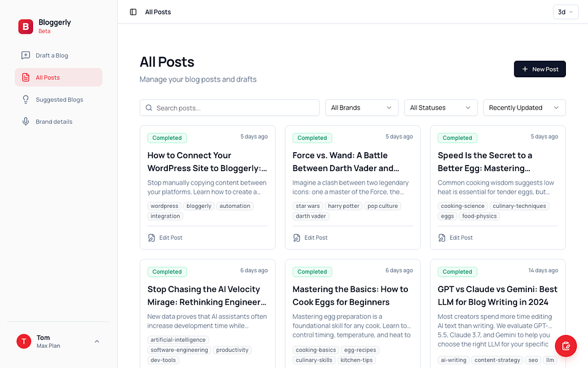Click Completed badge on WordPress card

pos(167,138)
